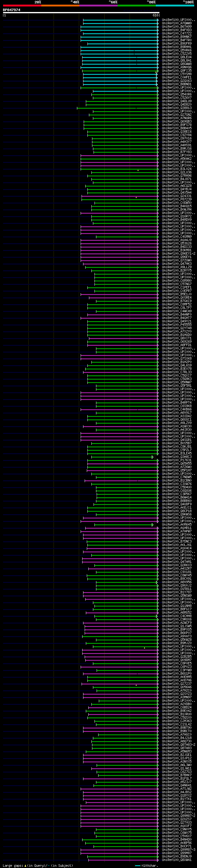Viewport: 197px width, 868px height.
Task: Select label UniRef100_B9FS78
Action: tap(176, 125)
